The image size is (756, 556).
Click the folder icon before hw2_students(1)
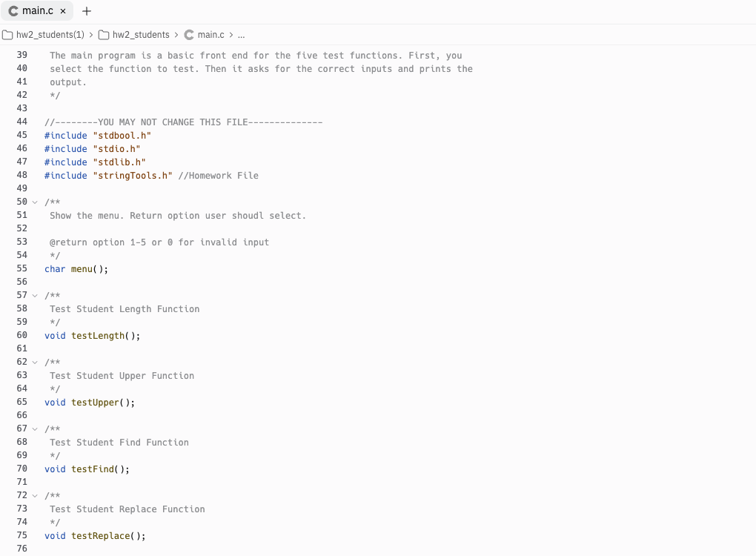click(x=7, y=34)
